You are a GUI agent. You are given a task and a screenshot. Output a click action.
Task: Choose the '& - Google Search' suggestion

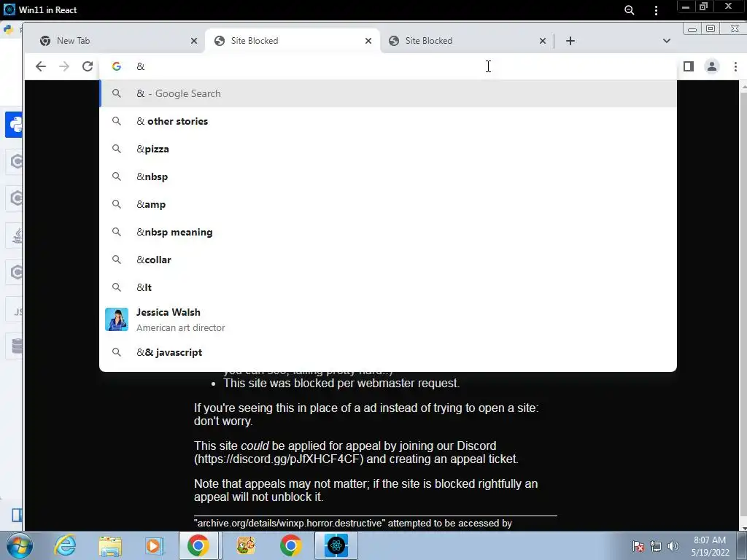388,93
